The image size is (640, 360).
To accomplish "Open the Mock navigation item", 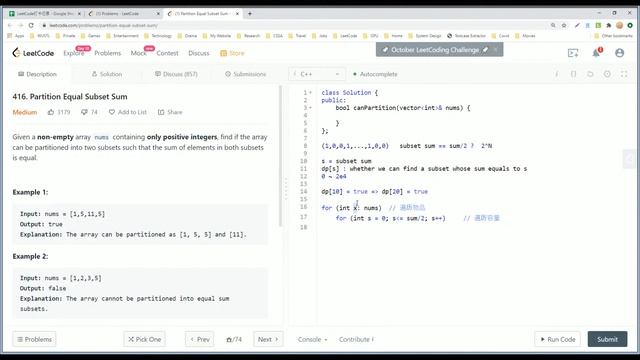I will click(138, 53).
